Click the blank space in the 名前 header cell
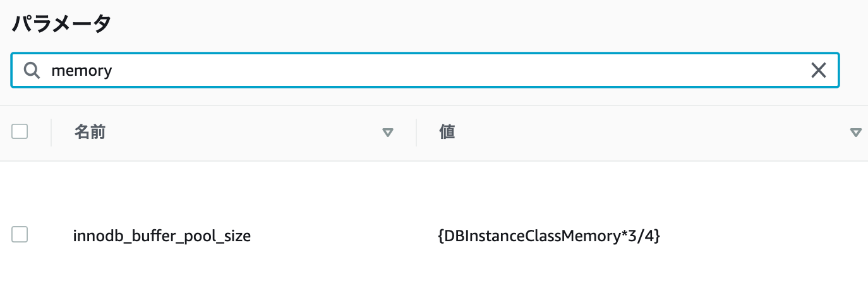Screen dimensions: 868x293 (243, 133)
